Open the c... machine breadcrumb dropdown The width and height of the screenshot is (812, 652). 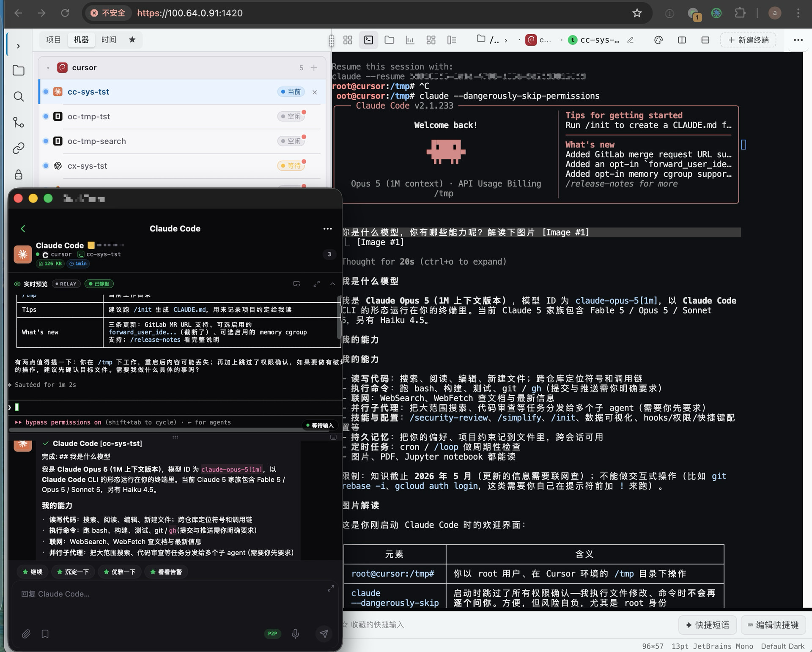click(x=538, y=40)
